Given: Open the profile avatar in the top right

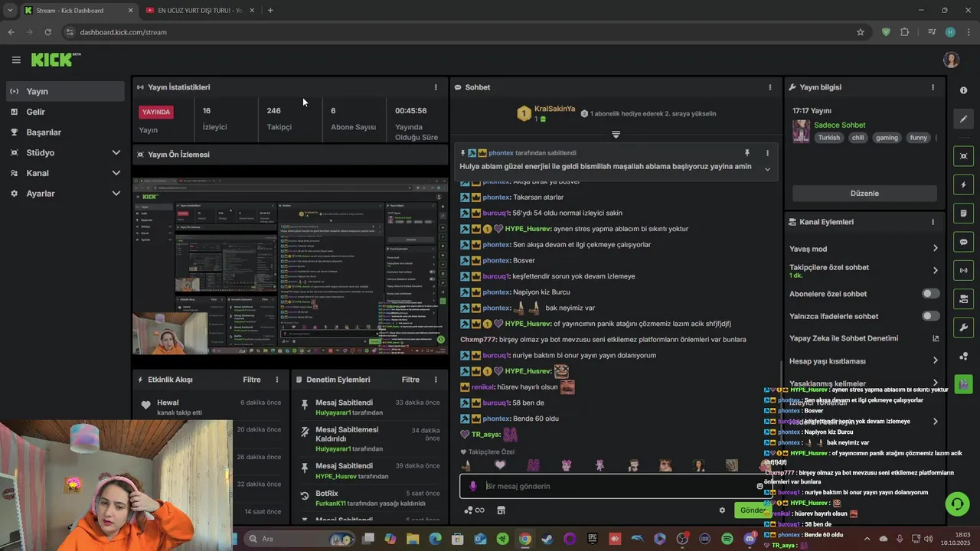Looking at the screenshot, I should [951, 60].
